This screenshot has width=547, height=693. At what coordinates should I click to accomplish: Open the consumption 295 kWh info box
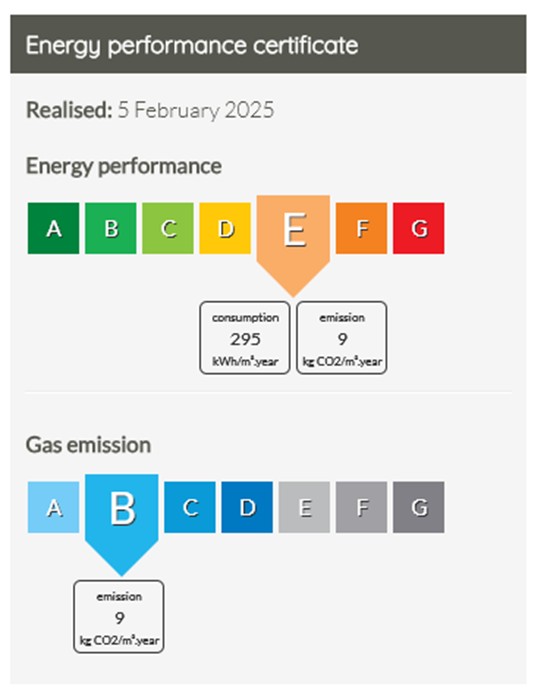tap(245, 338)
